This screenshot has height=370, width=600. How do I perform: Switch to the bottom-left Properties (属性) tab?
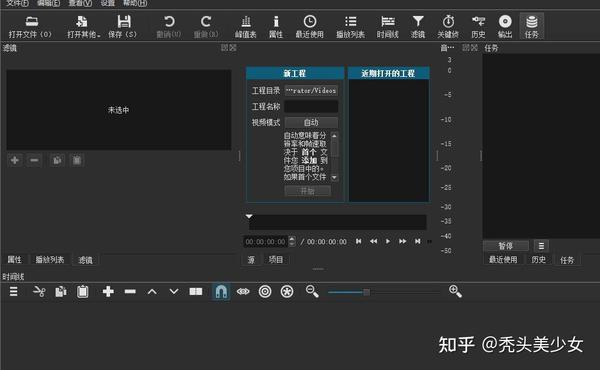[x=15, y=260]
